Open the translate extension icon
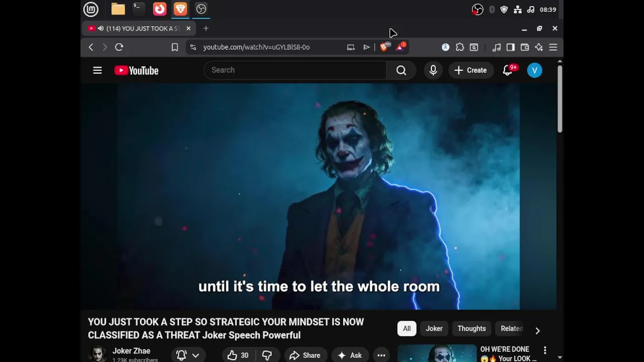This screenshot has height=362, width=644. click(446, 47)
